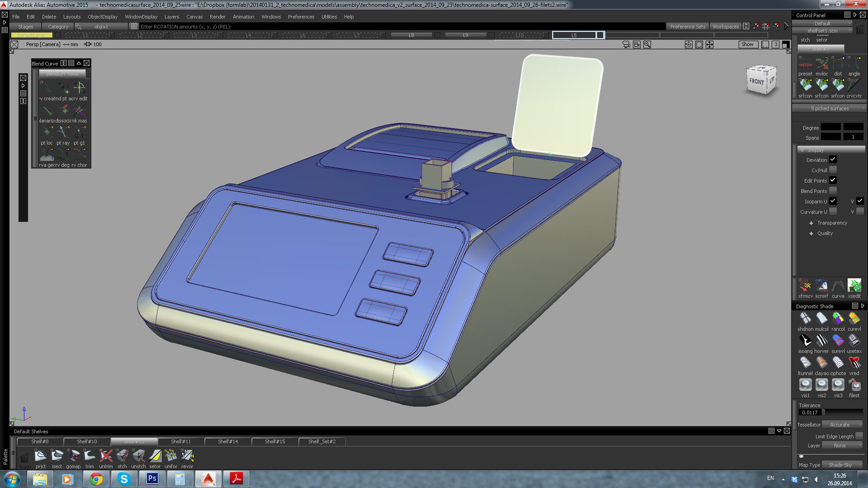Open the Tessellator Accurate dropdown
The width and height of the screenshot is (868, 488).
tap(842, 424)
